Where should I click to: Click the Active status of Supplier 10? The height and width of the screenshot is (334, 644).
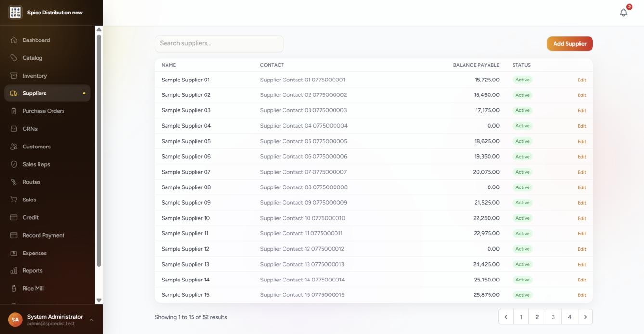pyautogui.click(x=523, y=218)
